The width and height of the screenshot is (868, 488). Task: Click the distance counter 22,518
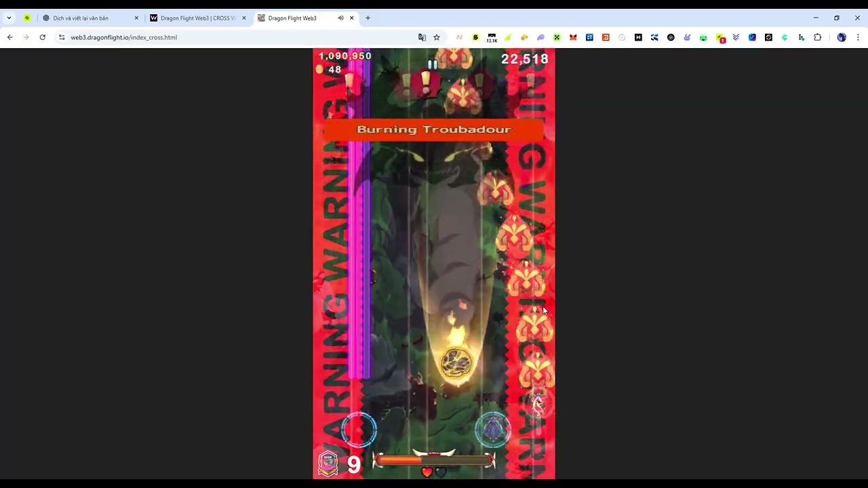(x=525, y=60)
